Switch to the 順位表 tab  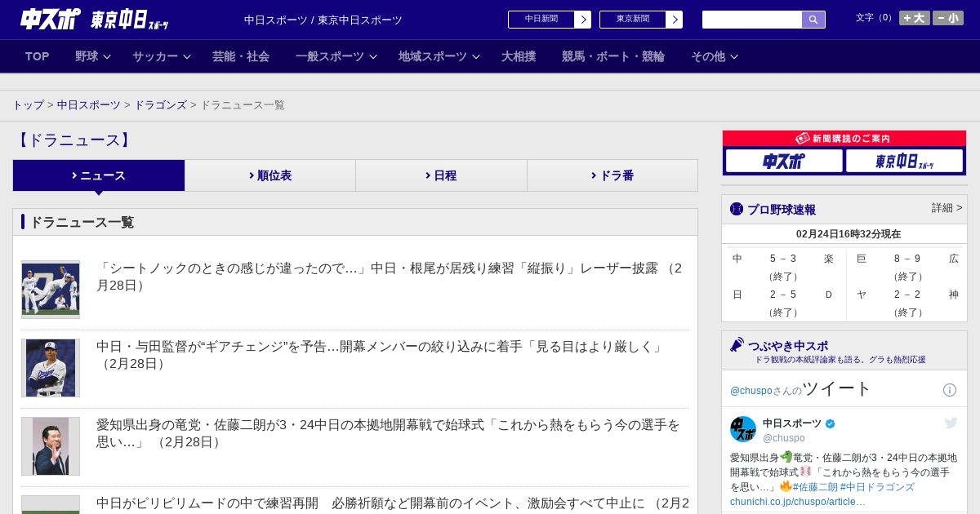(270, 175)
